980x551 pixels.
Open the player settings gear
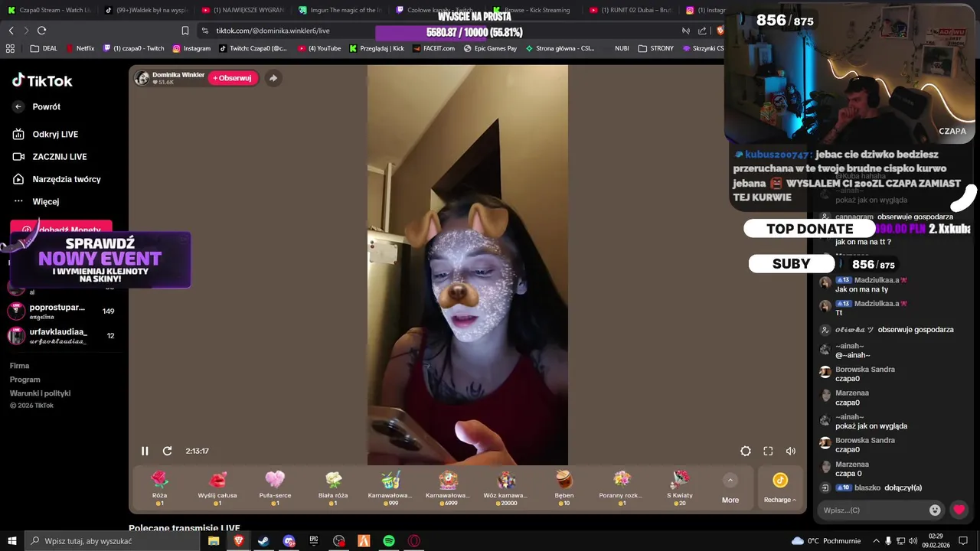point(746,451)
